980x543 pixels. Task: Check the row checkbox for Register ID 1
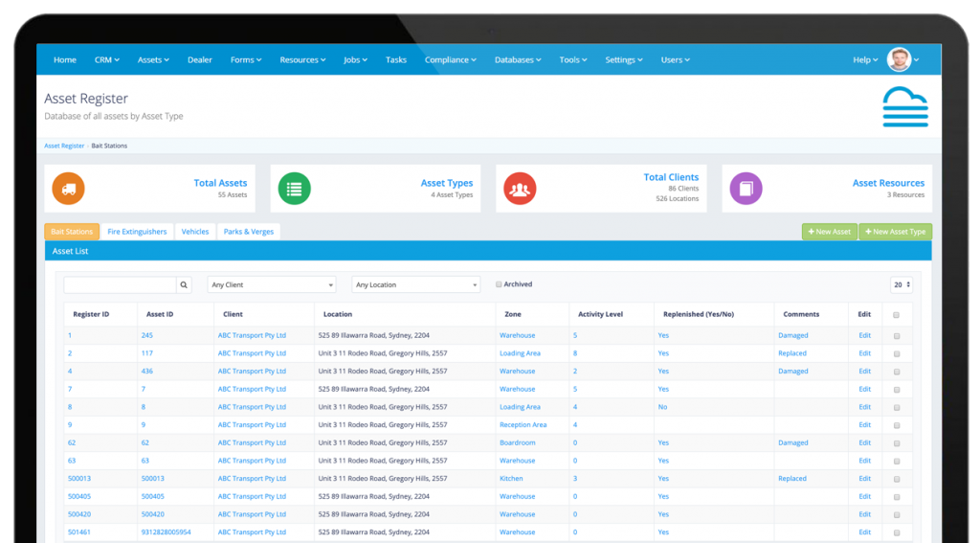tap(896, 336)
